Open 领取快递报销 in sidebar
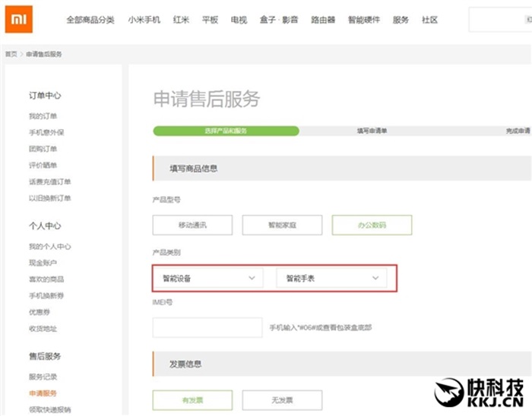The height and width of the screenshot is (416, 532). [x=50, y=410]
